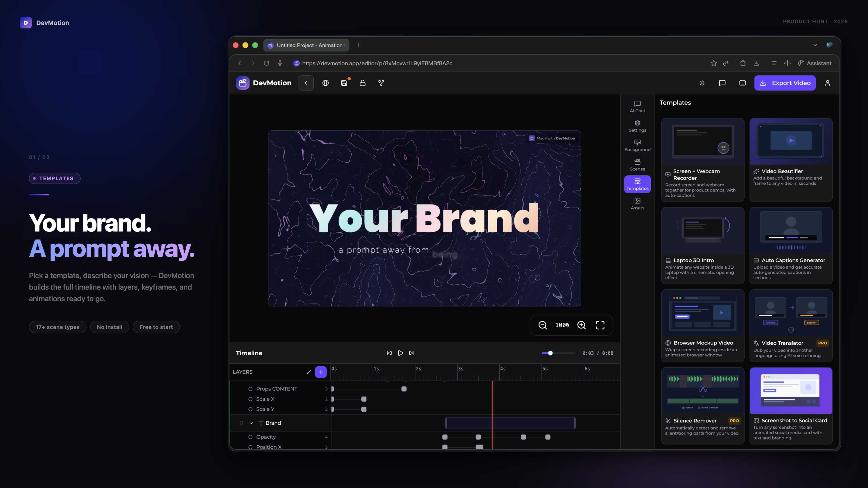Open the Settings panel tab

coord(637,126)
